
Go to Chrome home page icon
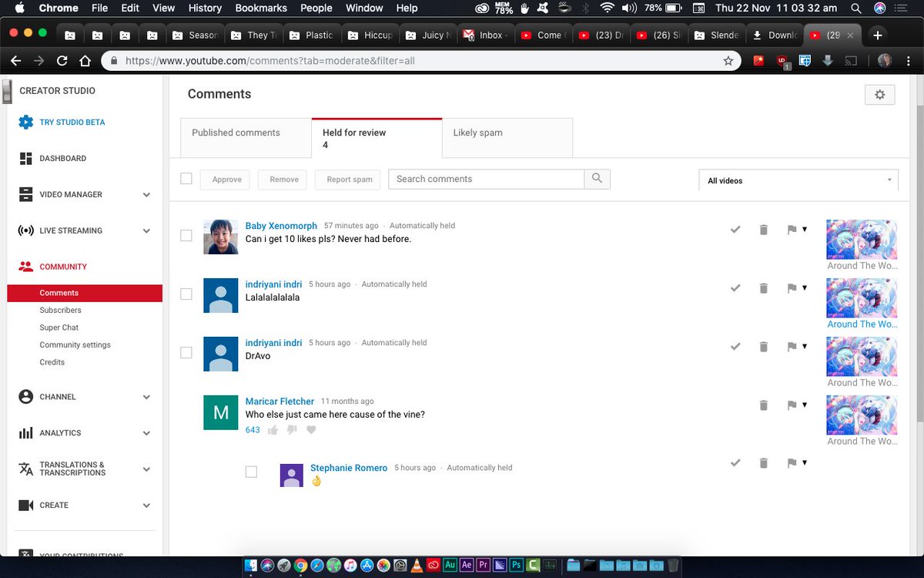85,60
